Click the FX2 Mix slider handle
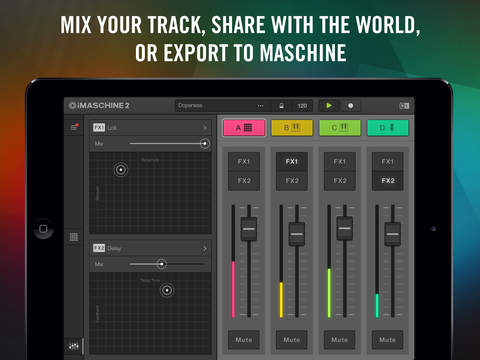480x360 pixels. [162, 264]
